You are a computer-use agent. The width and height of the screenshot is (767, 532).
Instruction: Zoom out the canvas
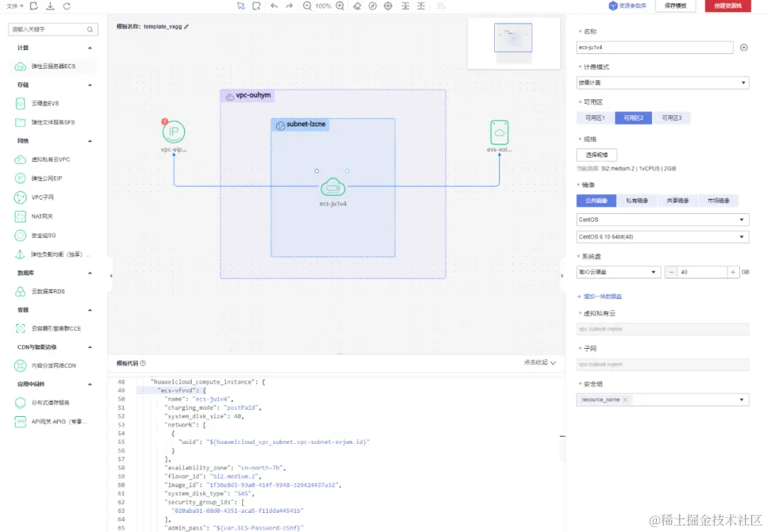307,6
